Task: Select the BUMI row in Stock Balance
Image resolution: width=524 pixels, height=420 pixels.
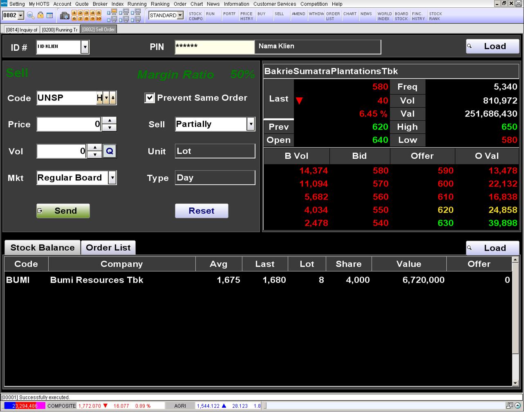Action: (x=258, y=280)
